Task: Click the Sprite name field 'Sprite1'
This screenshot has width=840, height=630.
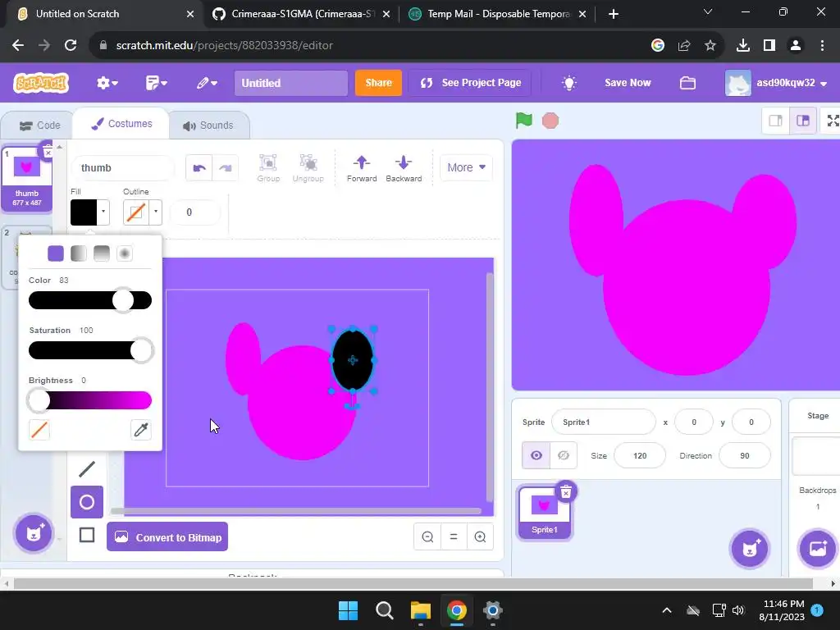Action: coord(603,422)
